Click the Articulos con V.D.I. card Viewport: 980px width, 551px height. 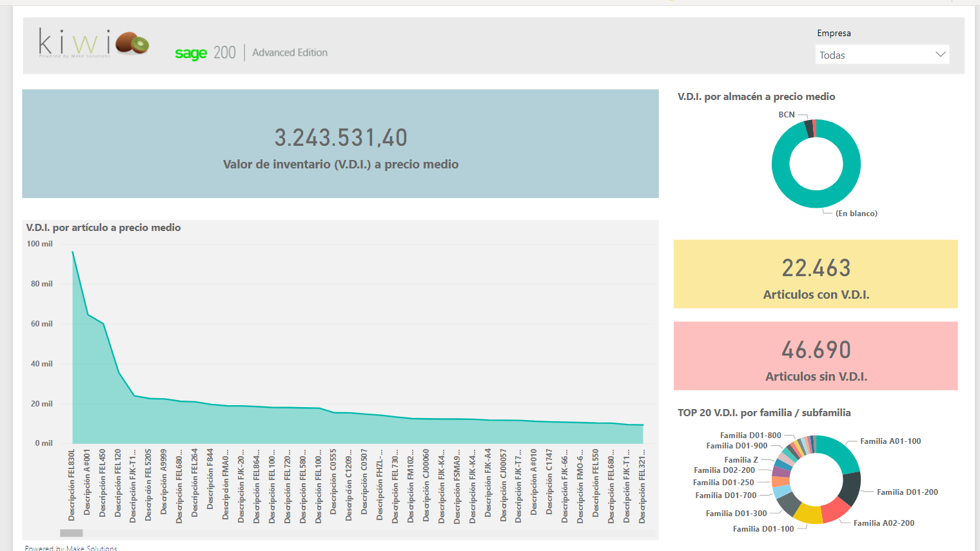click(816, 274)
